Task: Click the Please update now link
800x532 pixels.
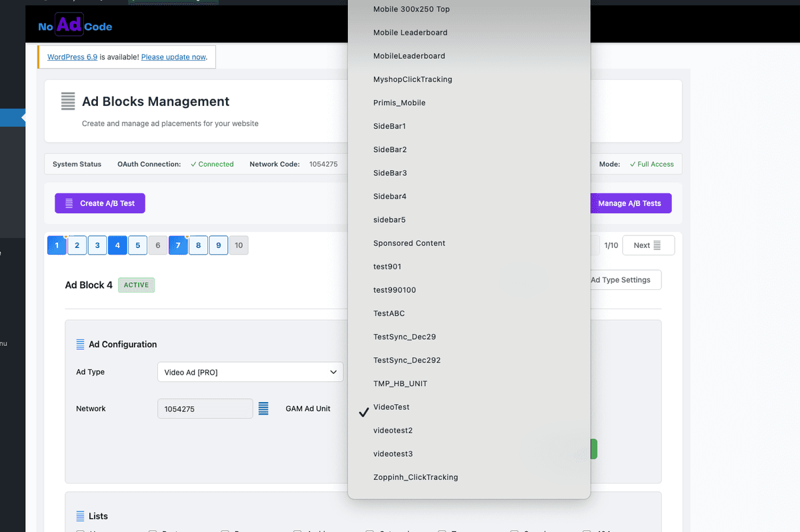Action: pyautogui.click(x=173, y=57)
